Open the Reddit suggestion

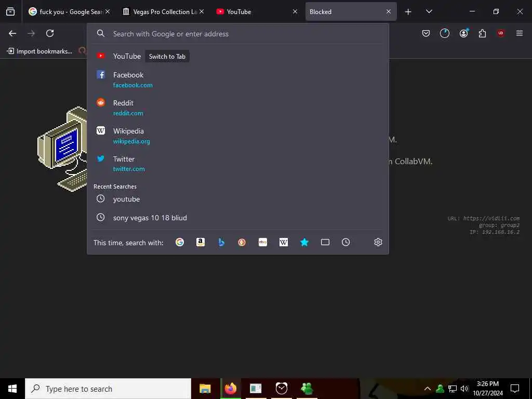[237, 108]
